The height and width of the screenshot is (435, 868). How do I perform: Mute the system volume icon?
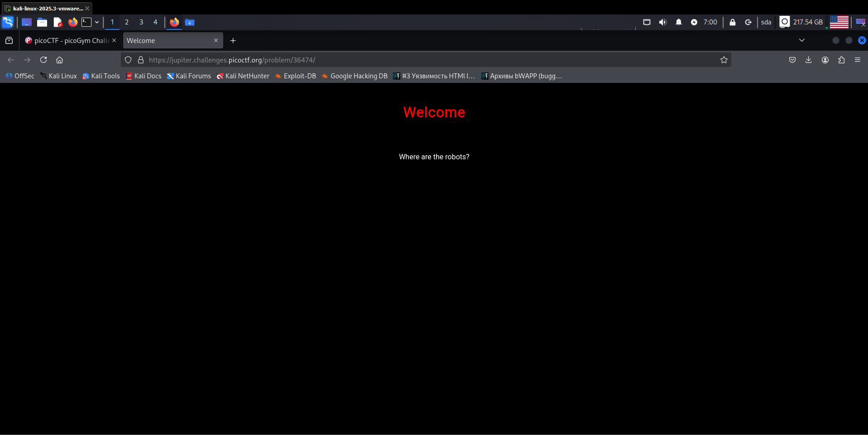pos(662,22)
